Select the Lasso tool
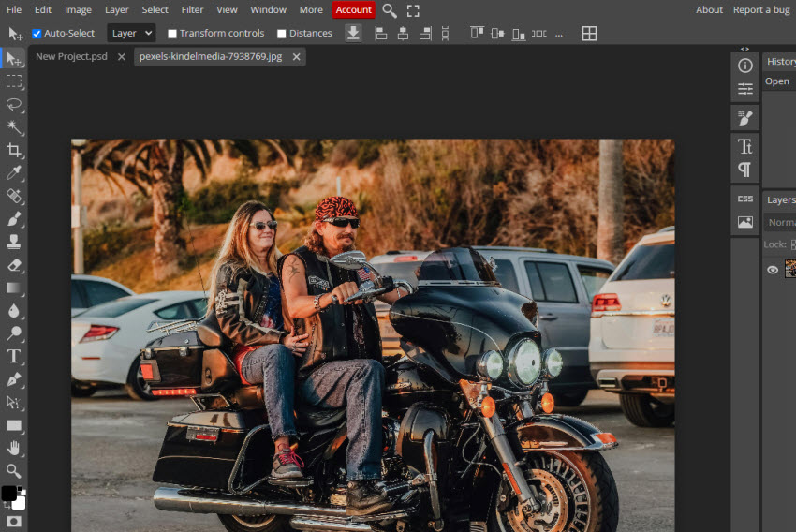 [14, 104]
